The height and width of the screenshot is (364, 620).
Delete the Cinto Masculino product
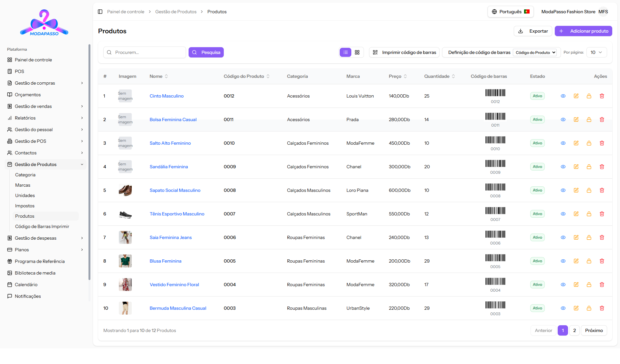pos(602,96)
